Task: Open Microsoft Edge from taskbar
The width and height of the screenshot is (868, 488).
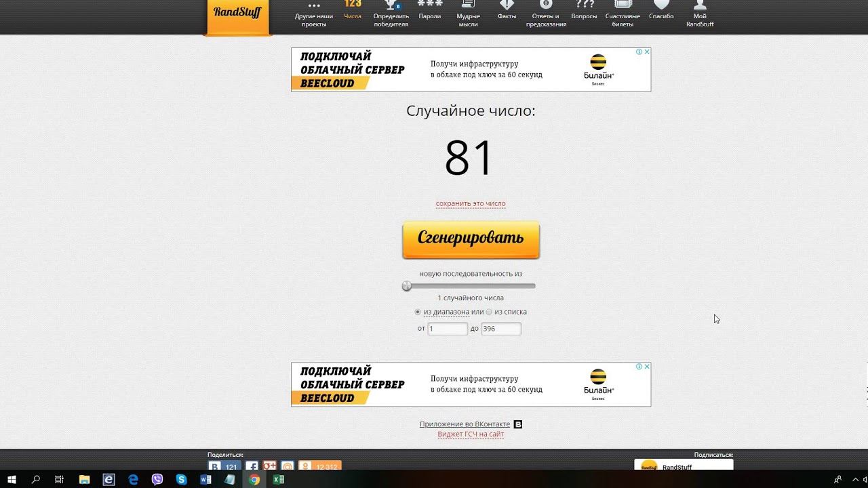Action: (x=133, y=479)
